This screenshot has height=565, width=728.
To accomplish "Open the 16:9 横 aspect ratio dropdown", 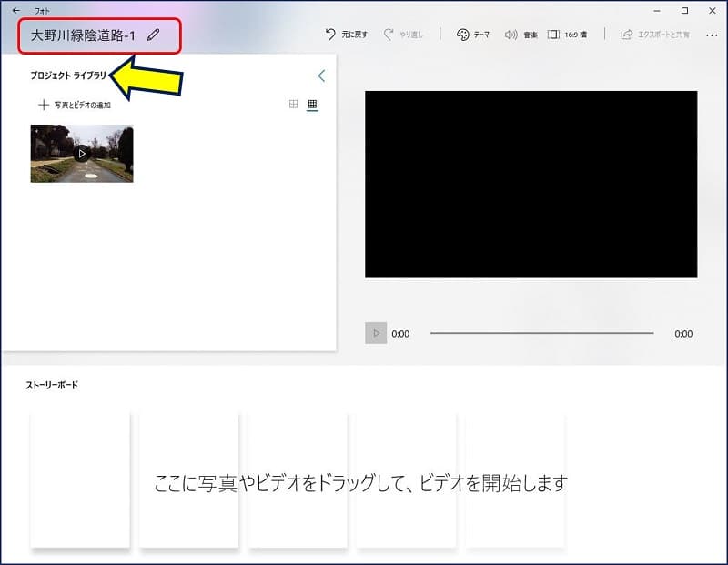I will point(567,35).
